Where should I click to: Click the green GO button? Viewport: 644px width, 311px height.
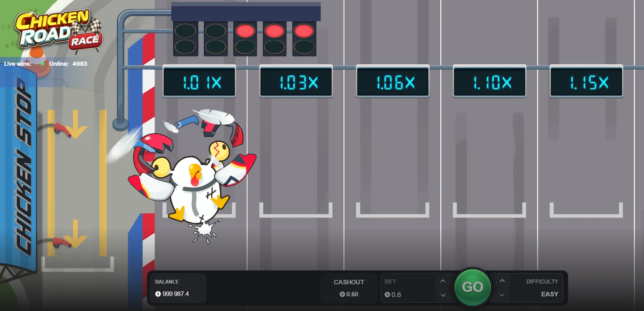(x=472, y=287)
